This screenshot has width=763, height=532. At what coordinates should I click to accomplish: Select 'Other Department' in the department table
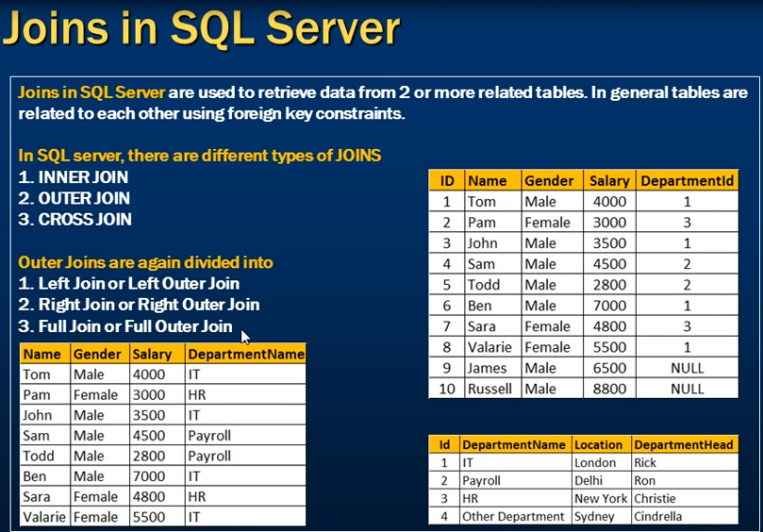[x=515, y=516]
